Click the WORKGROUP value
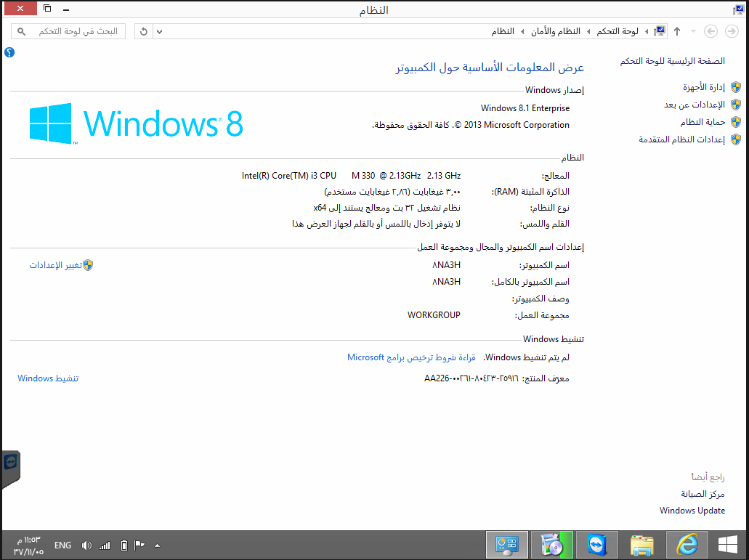This screenshot has width=749, height=560. [x=434, y=315]
